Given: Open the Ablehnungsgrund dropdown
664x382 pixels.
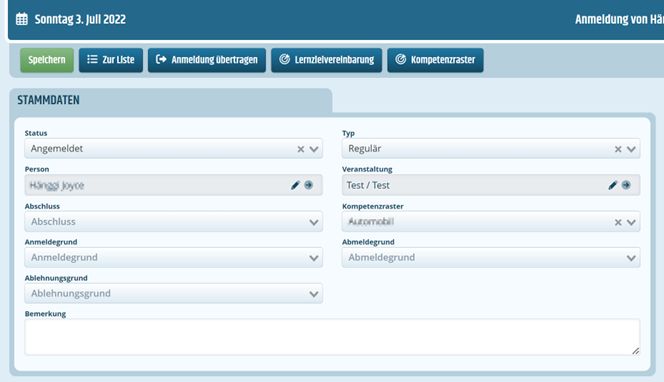Looking at the screenshot, I should 174,293.
